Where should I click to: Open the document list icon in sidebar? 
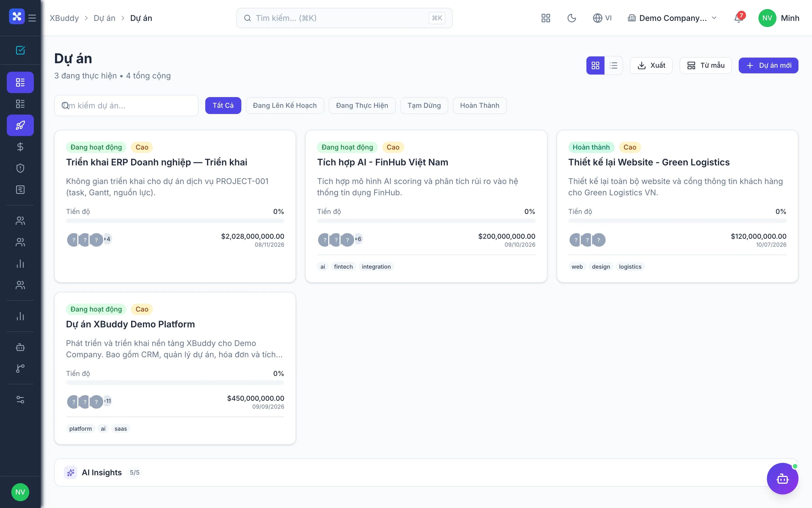[x=20, y=190]
